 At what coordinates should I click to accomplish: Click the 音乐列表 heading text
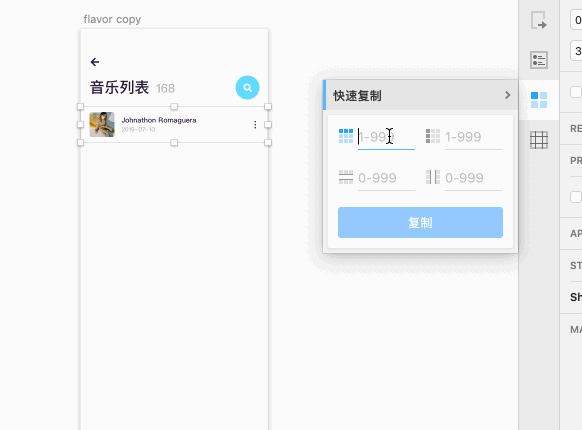click(120, 88)
